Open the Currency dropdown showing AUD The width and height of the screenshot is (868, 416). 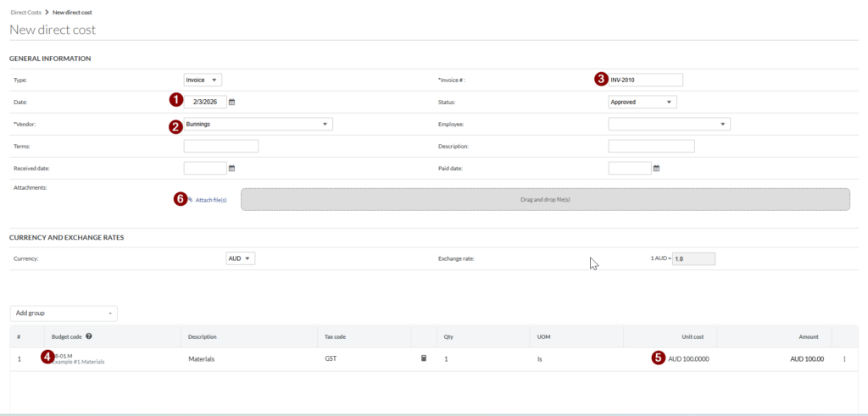point(240,258)
